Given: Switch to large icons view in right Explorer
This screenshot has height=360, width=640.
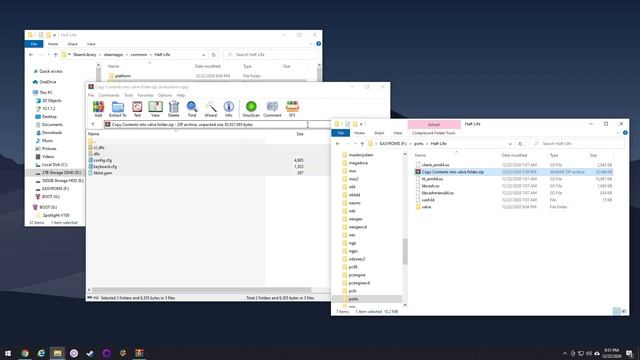Looking at the screenshot, I should coord(624,311).
